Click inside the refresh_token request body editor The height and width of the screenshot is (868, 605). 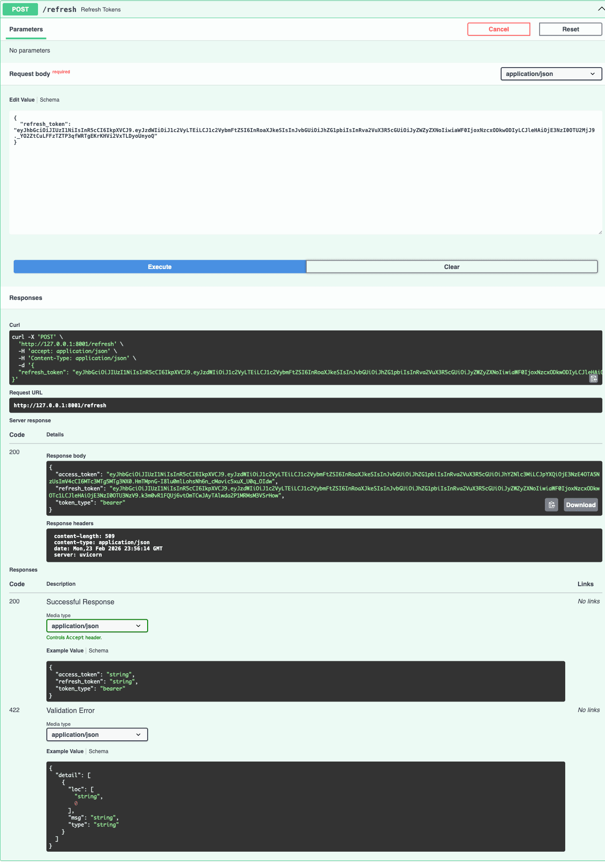(x=305, y=172)
